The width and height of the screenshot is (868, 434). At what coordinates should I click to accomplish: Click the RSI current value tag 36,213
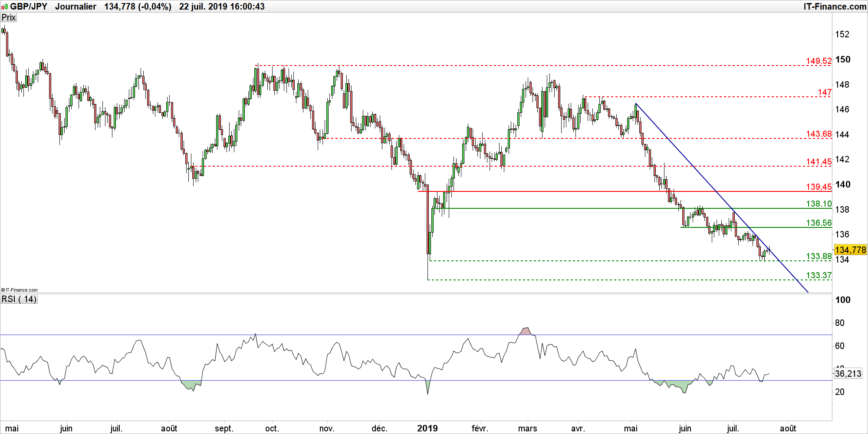(848, 374)
